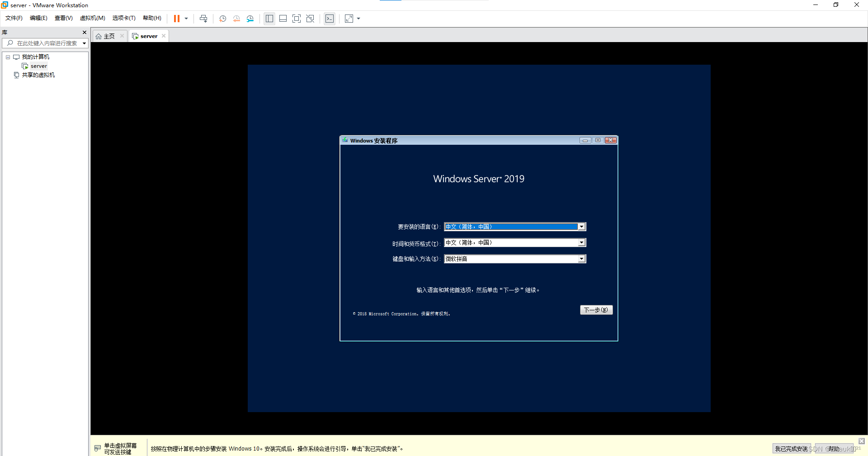Image resolution: width=868 pixels, height=456 pixels.
Task: Open the Snapshot Manager
Action: tap(250, 19)
